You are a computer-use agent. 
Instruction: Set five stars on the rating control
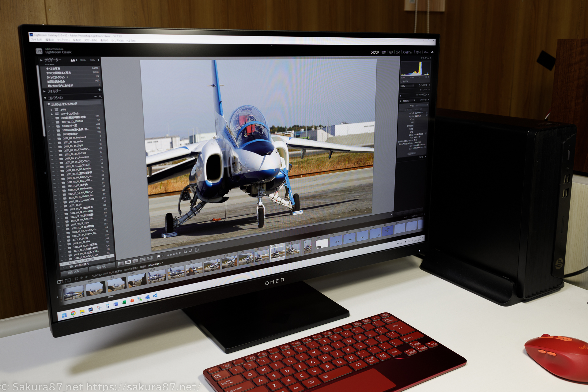179,253
